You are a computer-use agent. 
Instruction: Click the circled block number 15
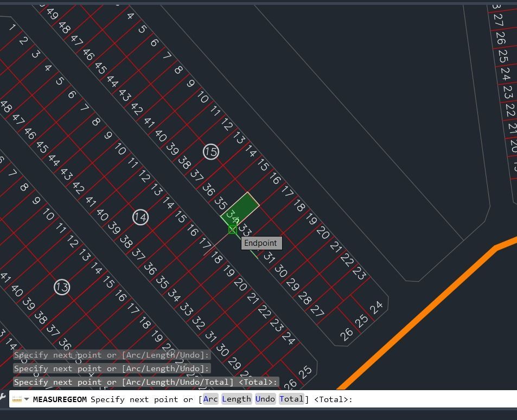[210, 152]
